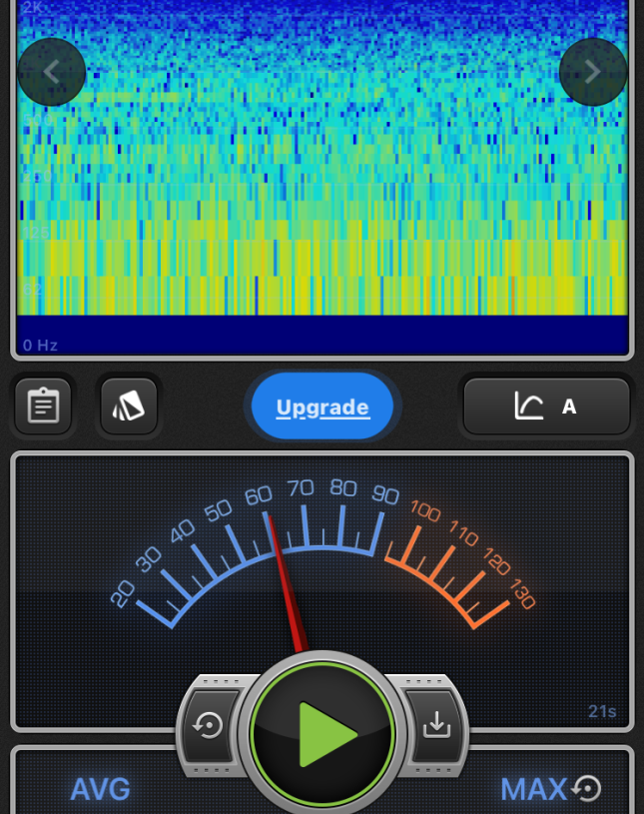Start measuring with the green play button
644x814 pixels.
322,734
